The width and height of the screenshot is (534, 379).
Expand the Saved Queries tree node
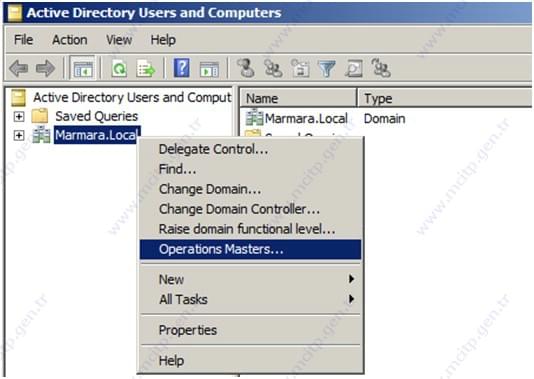click(19, 116)
